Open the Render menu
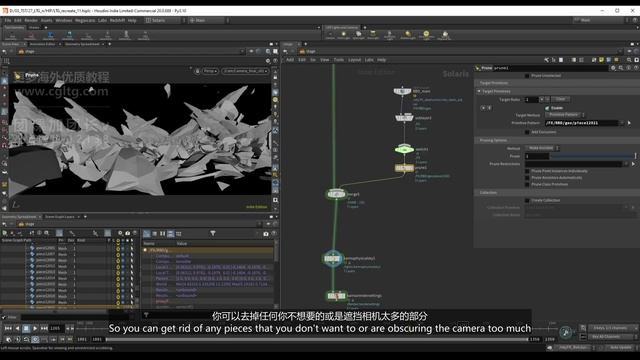The image size is (640, 360). coord(31,20)
